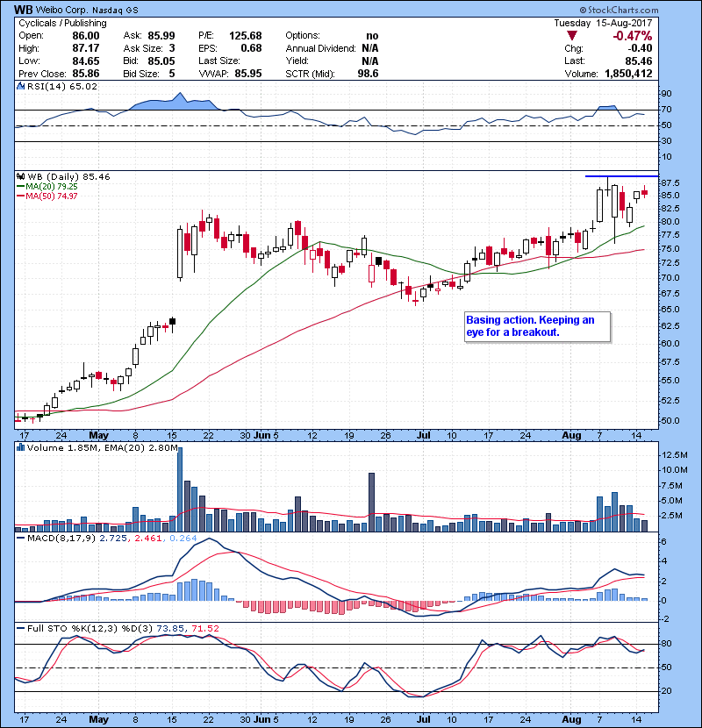This screenshot has height=728, width=702.
Task: Click stochastic %D value 71.52
Action: point(204,628)
